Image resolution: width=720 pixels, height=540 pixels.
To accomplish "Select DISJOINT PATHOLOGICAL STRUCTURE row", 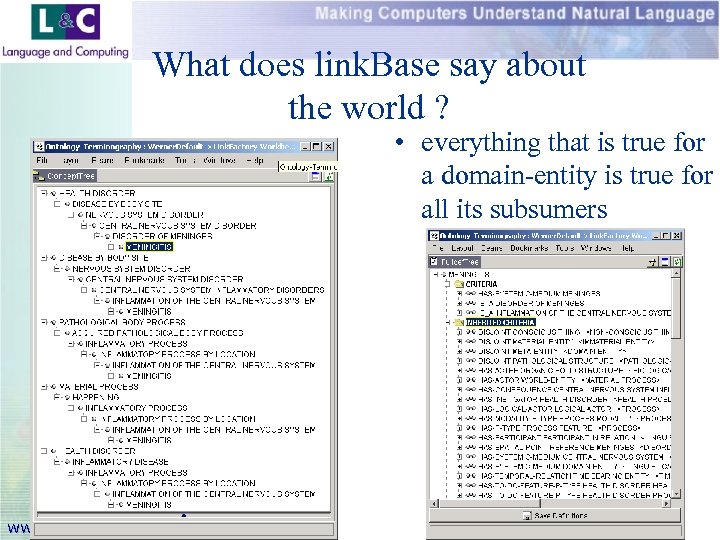I will pyautogui.click(x=574, y=361).
